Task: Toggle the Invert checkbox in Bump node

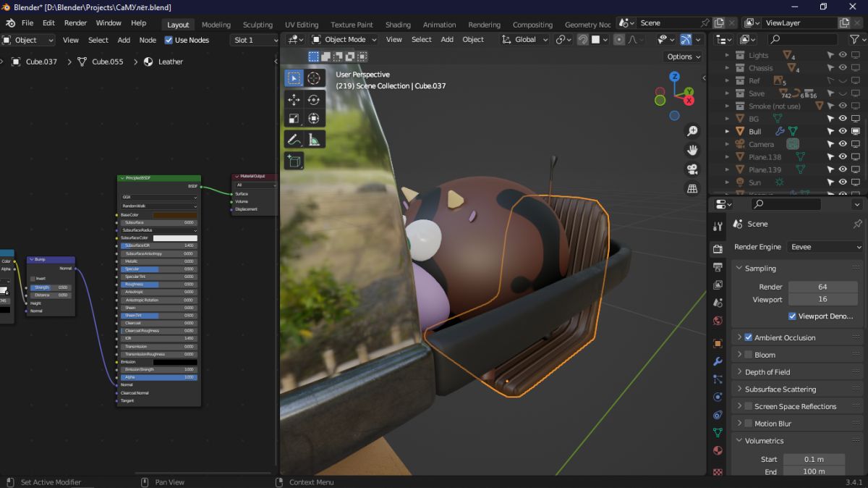Action: pos(33,279)
